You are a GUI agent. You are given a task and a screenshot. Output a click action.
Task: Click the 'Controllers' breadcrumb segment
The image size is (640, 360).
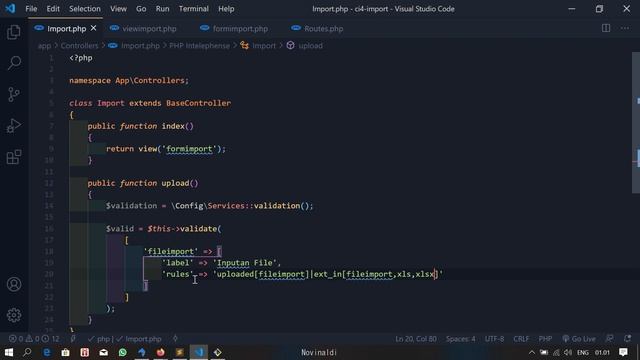pyautogui.click(x=80, y=46)
